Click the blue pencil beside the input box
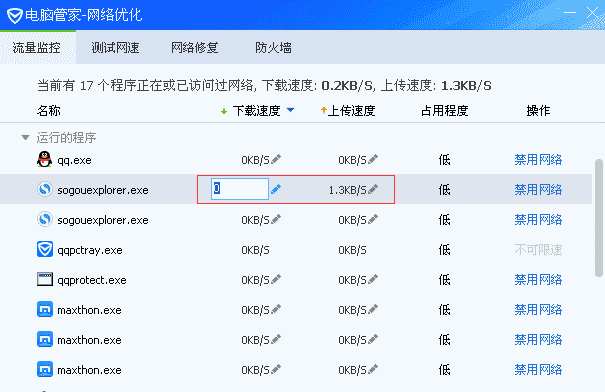The height and width of the screenshot is (392, 605). click(276, 189)
